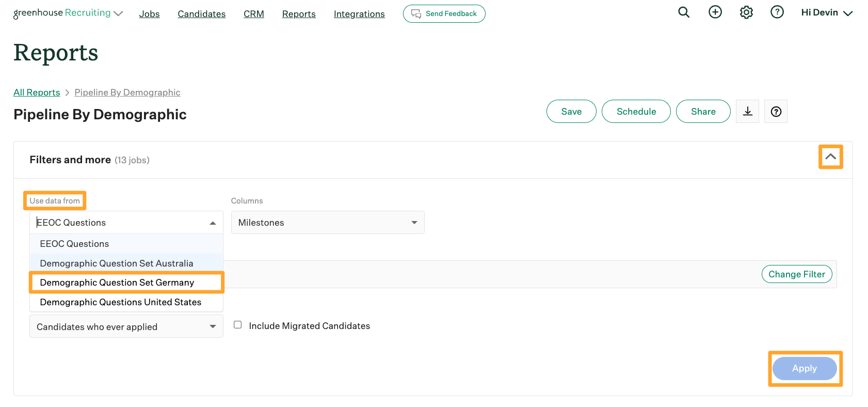Follow the Pipeline By Demographic breadcrumb link
The image size is (868, 407).
[x=127, y=92]
